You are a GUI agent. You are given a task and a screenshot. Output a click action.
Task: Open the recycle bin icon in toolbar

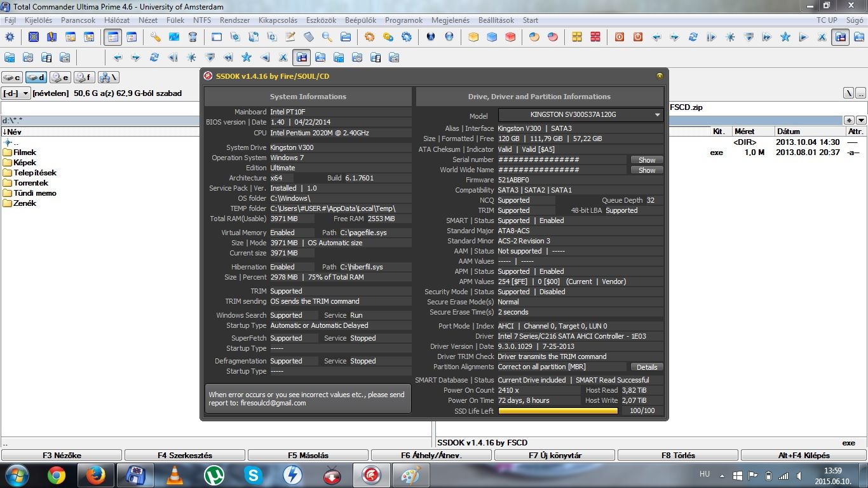(x=193, y=37)
